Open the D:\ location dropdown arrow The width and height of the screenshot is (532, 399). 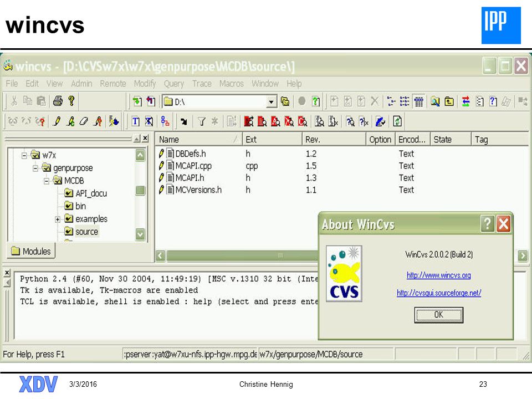click(x=271, y=101)
